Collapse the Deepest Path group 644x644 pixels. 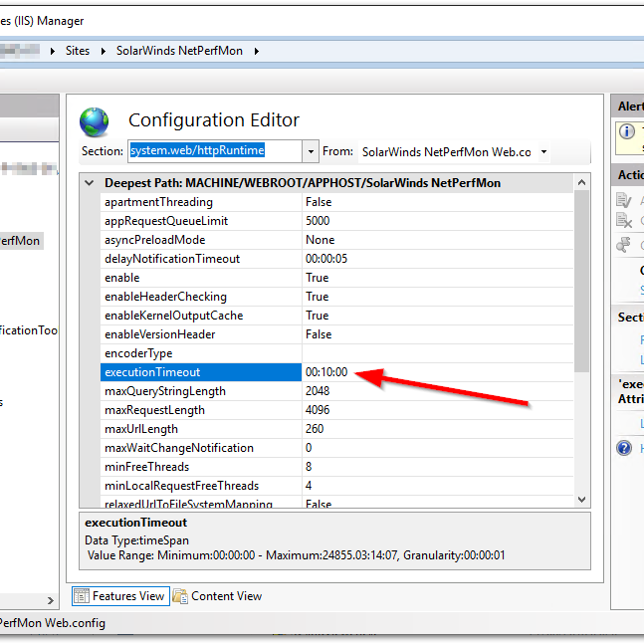[x=90, y=183]
